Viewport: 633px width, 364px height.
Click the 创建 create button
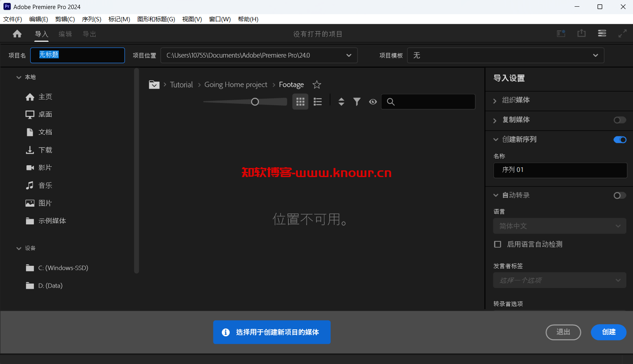(x=609, y=332)
